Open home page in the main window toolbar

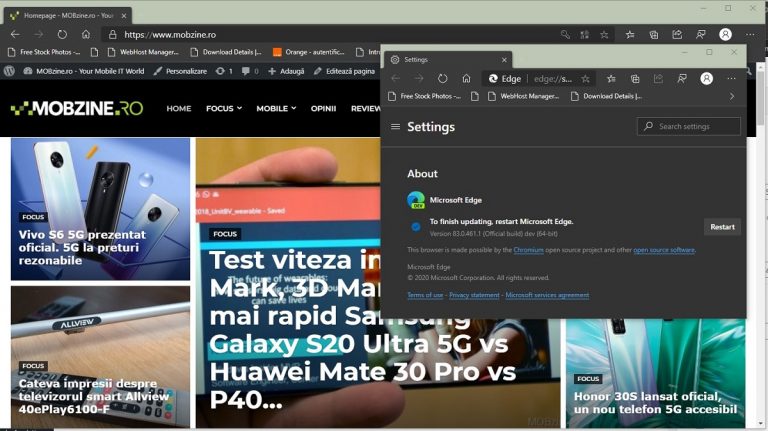86,34
